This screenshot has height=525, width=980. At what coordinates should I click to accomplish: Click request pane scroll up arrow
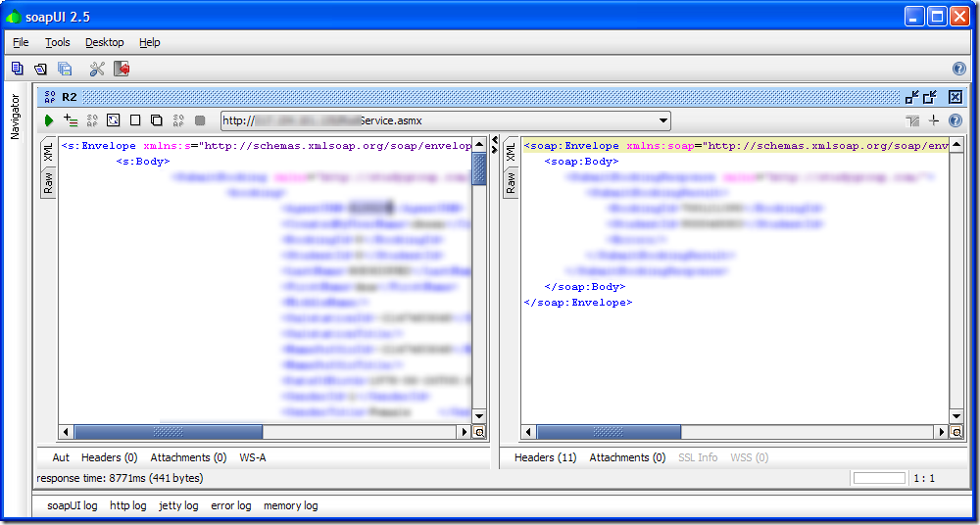[x=479, y=144]
